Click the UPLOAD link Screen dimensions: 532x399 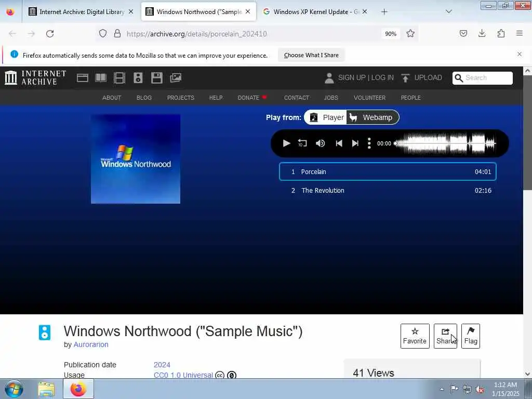428,78
